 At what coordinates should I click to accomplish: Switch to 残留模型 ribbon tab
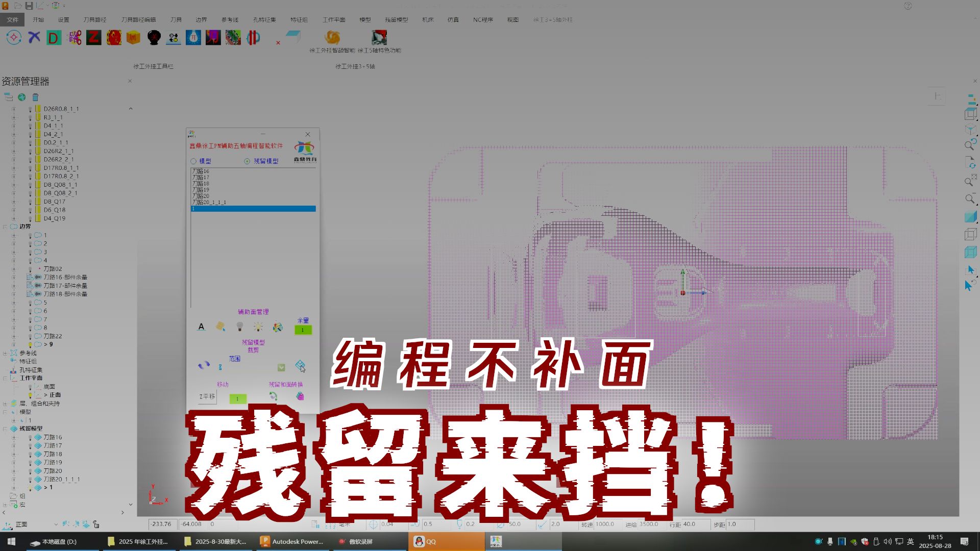coord(396,19)
